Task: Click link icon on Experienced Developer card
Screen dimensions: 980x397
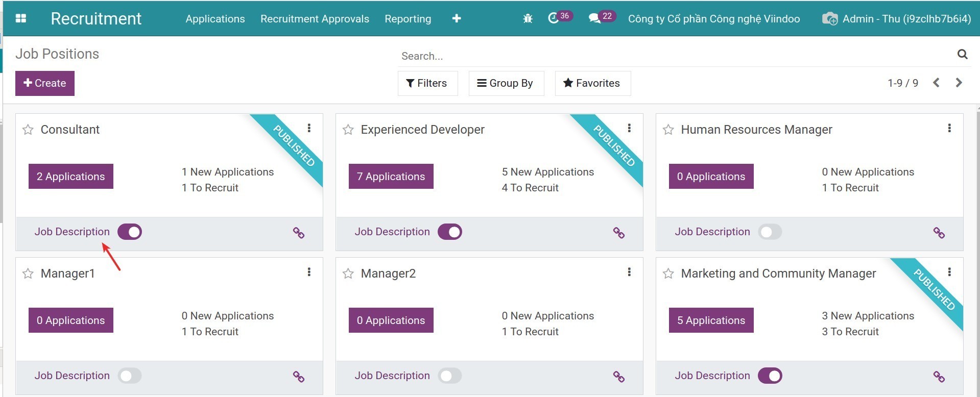Action: (x=618, y=233)
